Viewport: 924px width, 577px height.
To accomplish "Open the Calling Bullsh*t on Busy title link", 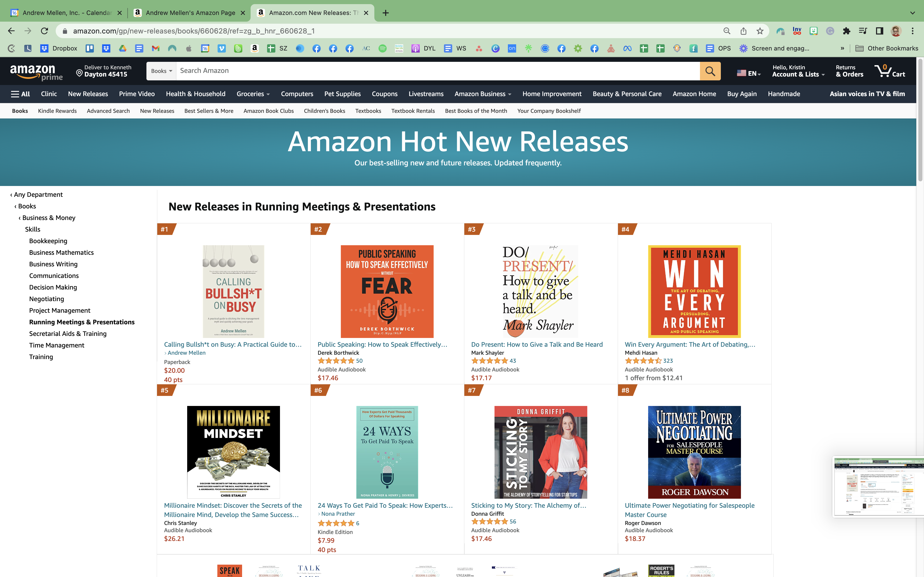I will pyautogui.click(x=233, y=344).
